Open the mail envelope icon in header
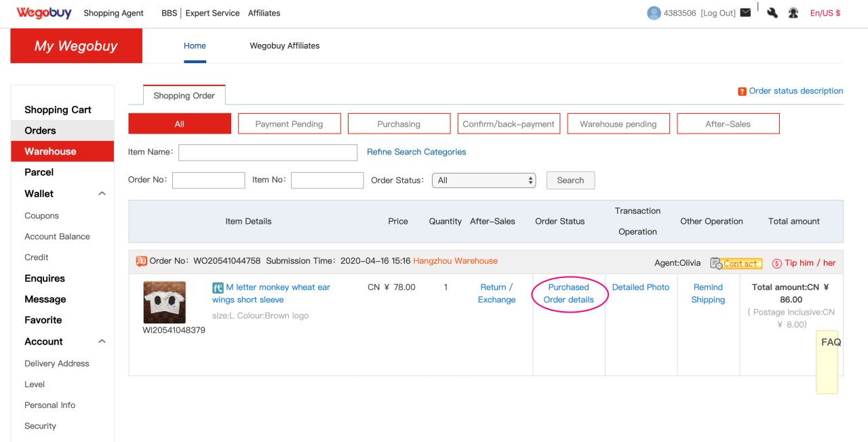Screen dimensions: 868x442 pos(745,12)
